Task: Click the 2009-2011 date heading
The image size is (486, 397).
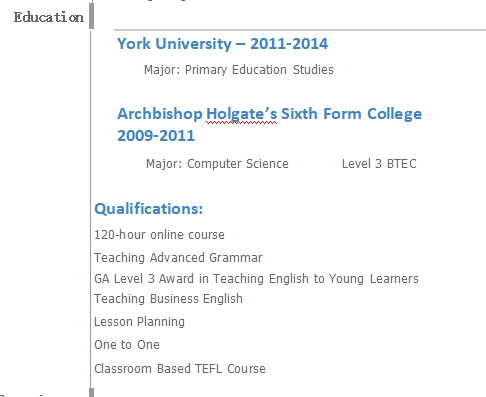Action: pyautogui.click(x=156, y=136)
